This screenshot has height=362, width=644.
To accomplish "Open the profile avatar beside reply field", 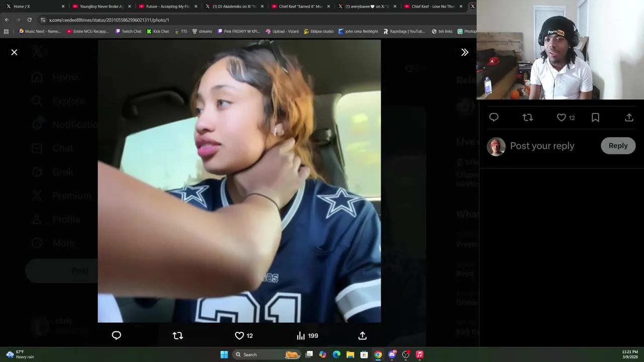I will click(496, 146).
